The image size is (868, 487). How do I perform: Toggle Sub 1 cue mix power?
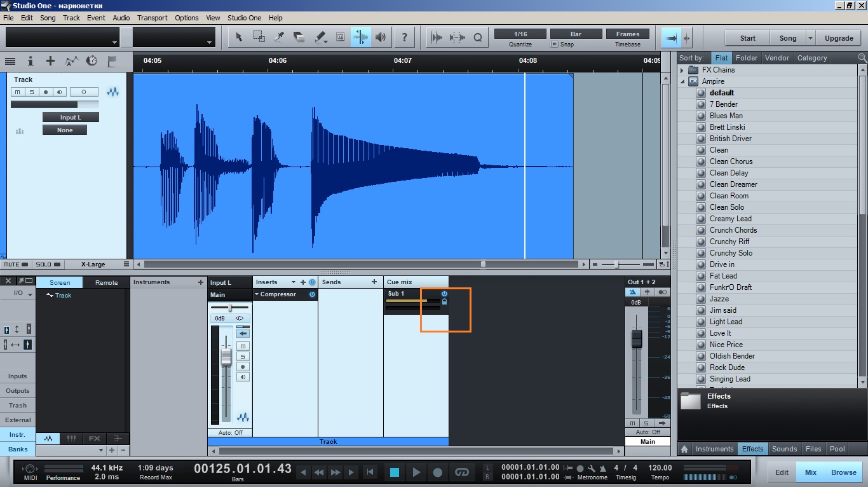444,294
